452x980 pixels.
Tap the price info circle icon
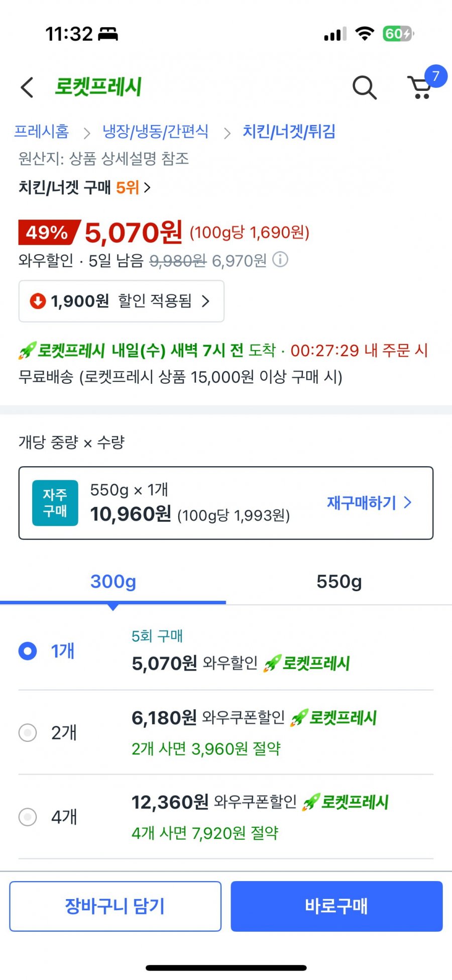[280, 260]
